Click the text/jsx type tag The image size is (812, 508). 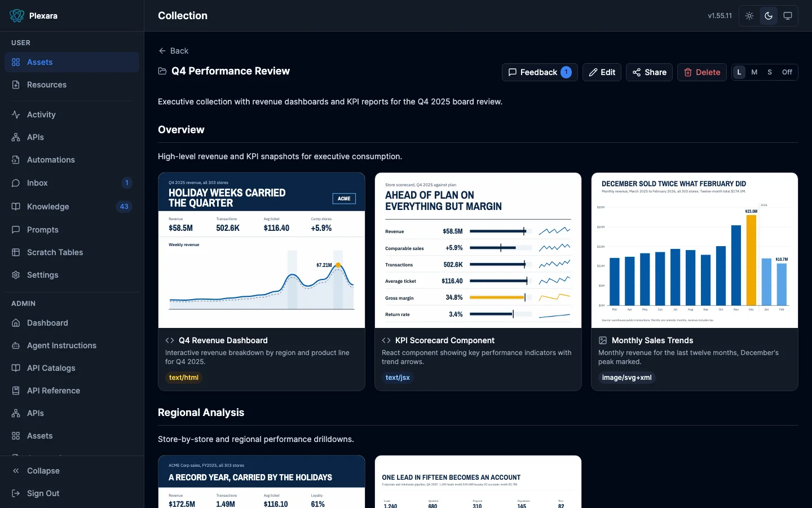[398, 378]
